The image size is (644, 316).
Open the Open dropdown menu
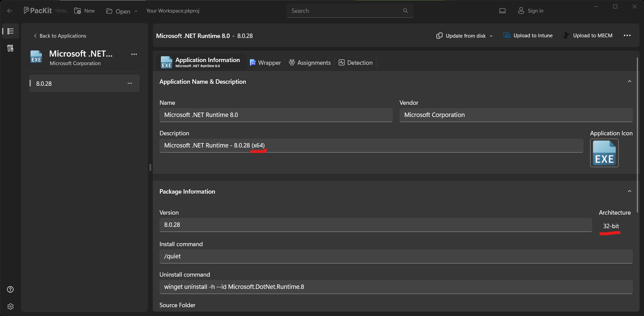tap(122, 11)
